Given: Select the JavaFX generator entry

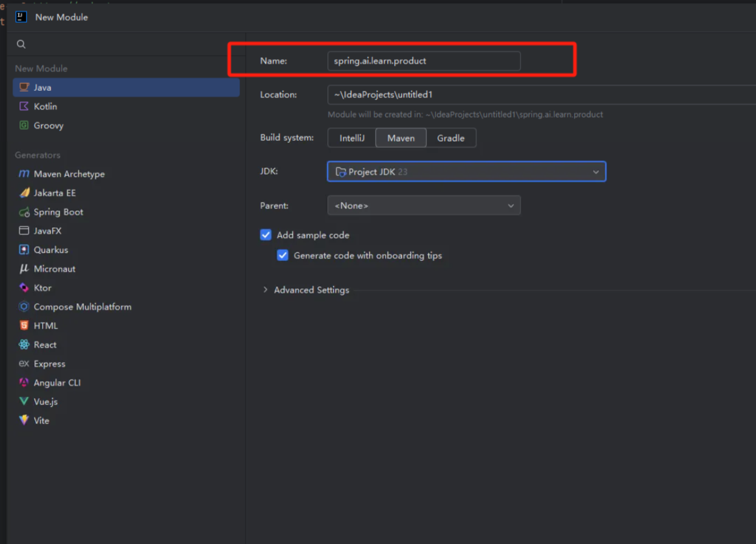Looking at the screenshot, I should tap(126, 230).
